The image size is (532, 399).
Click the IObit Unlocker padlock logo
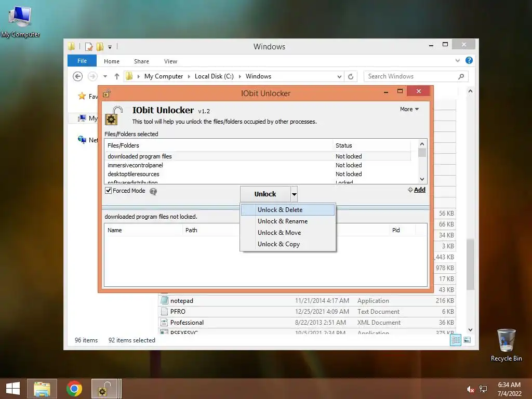pyautogui.click(x=114, y=115)
